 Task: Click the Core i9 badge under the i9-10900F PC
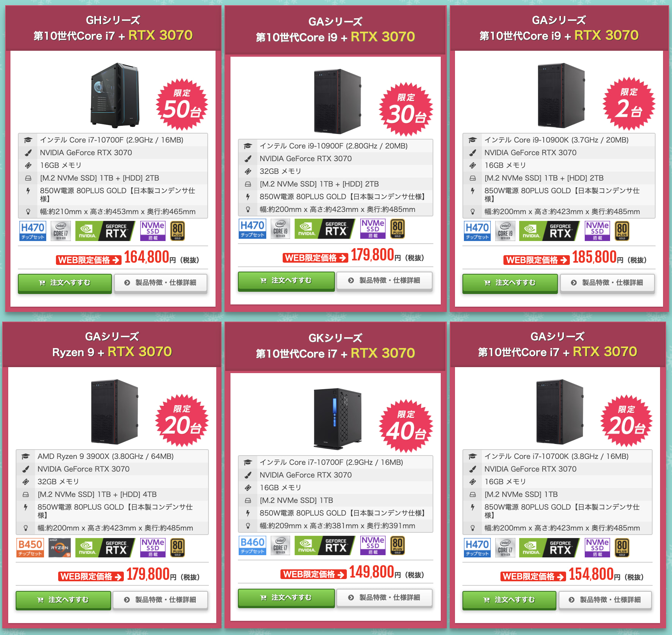click(280, 229)
